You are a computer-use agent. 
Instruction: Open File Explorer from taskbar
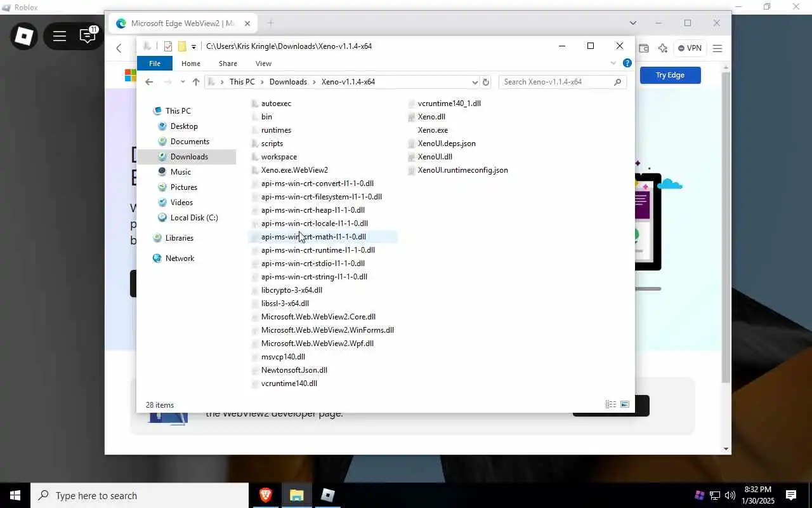click(x=296, y=495)
